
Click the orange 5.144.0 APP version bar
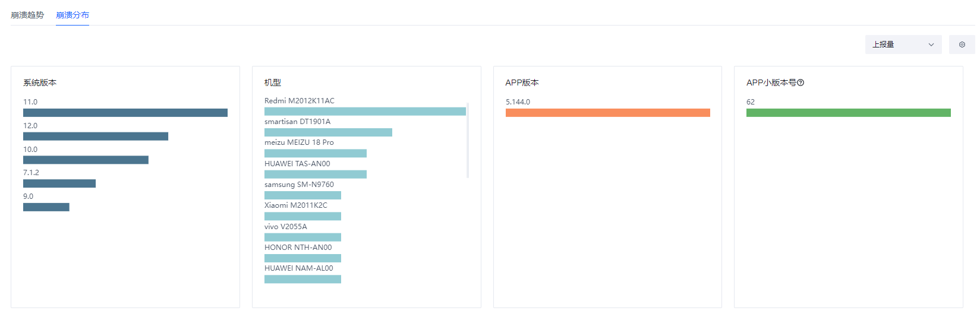pyautogui.click(x=607, y=113)
